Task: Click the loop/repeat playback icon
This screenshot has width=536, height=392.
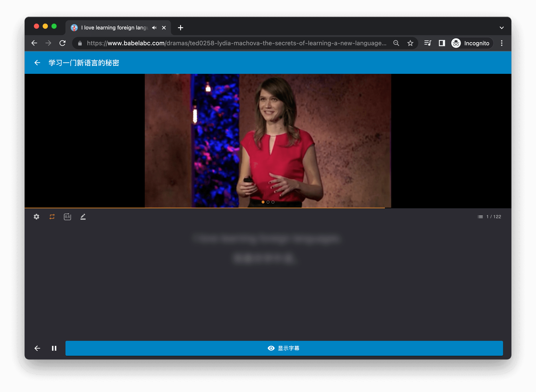Action: coord(52,216)
